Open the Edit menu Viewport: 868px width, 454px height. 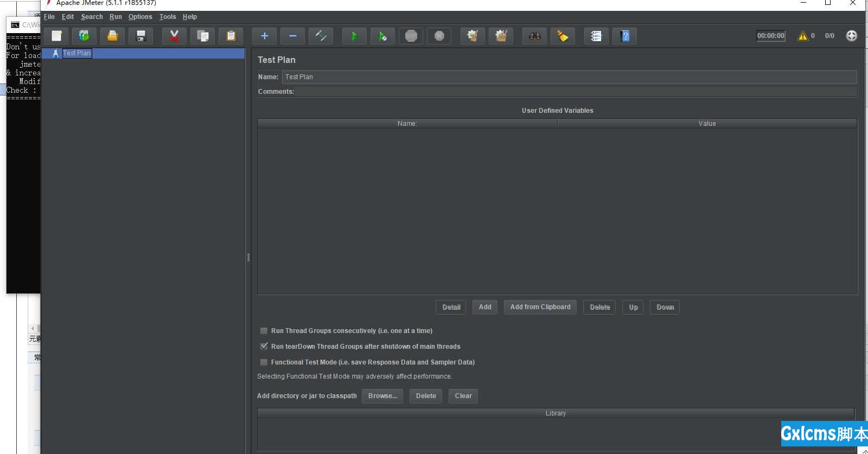68,17
